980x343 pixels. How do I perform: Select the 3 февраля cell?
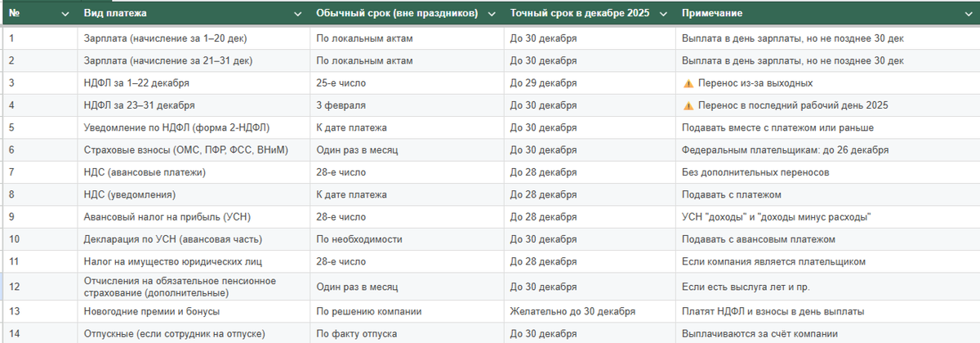coord(408,105)
